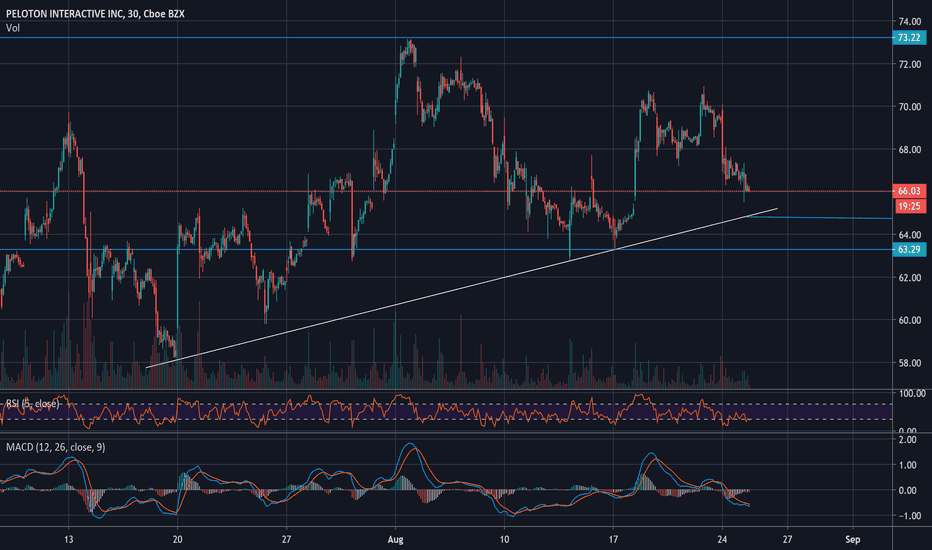Select the RSI (5, close) indicator label

tap(33, 404)
